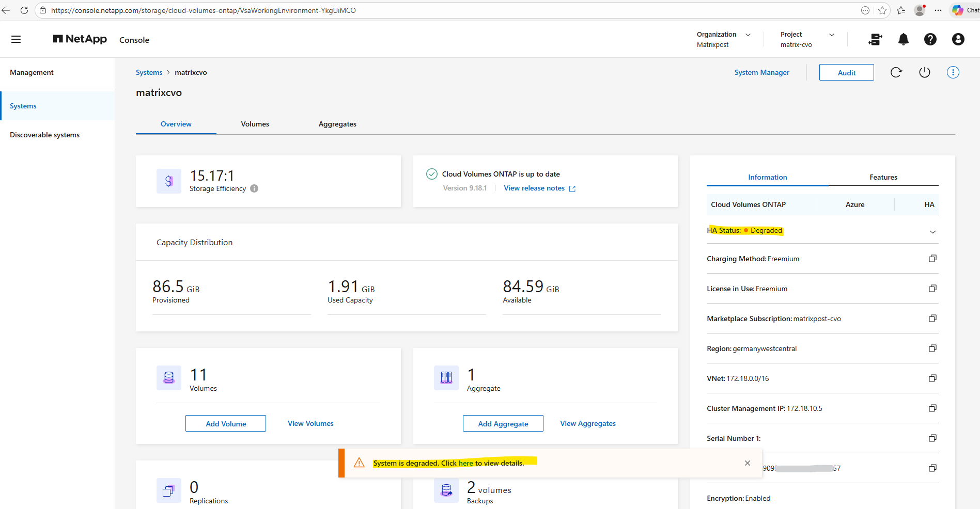Switch to the Volumes tab

255,124
